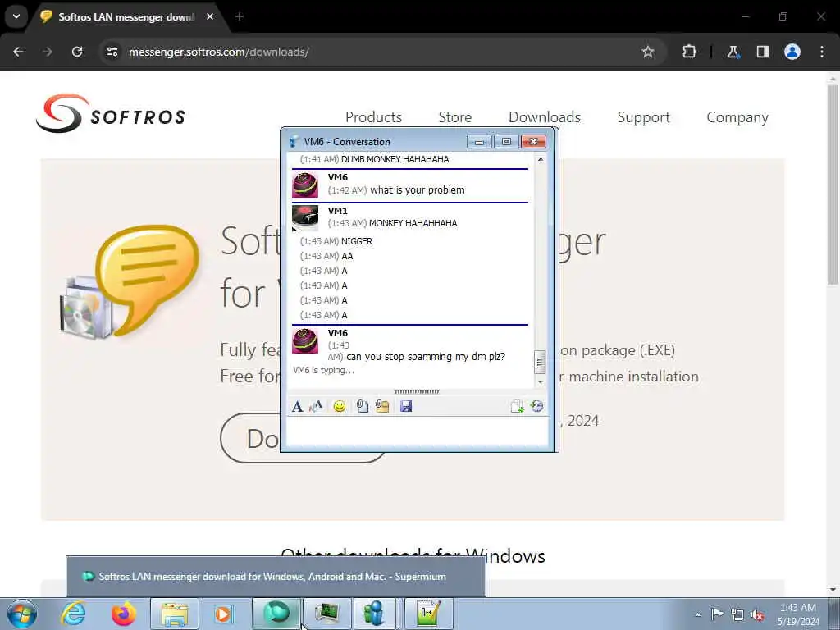Open the Products menu on Softros site
Screen dimensions: 840x630
coord(373,117)
